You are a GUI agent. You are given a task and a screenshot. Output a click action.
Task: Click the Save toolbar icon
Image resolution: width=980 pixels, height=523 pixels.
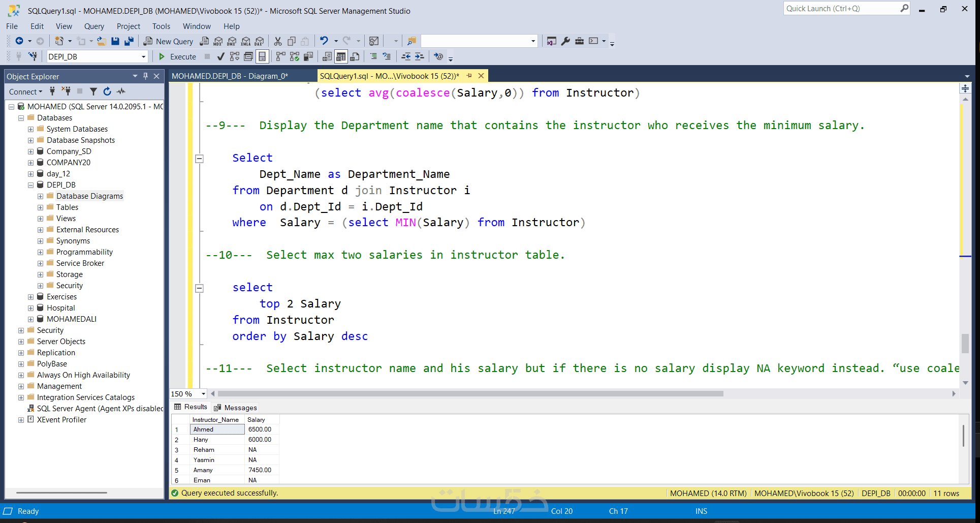pyautogui.click(x=115, y=41)
